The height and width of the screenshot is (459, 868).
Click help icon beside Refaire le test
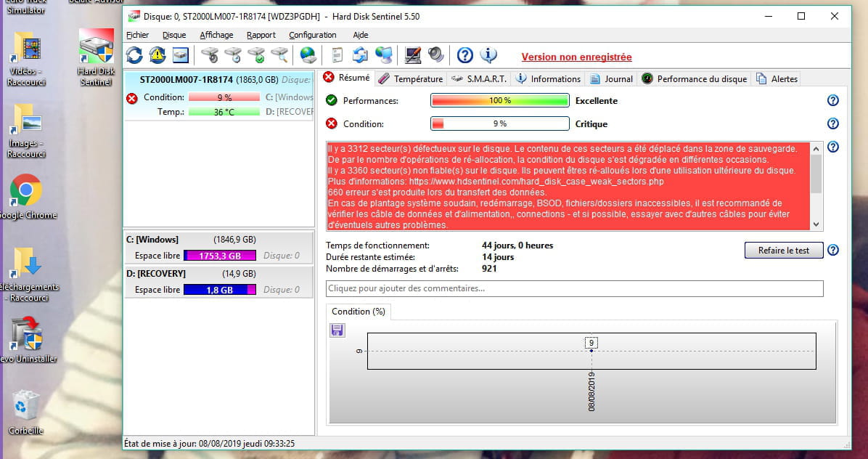[x=832, y=250]
